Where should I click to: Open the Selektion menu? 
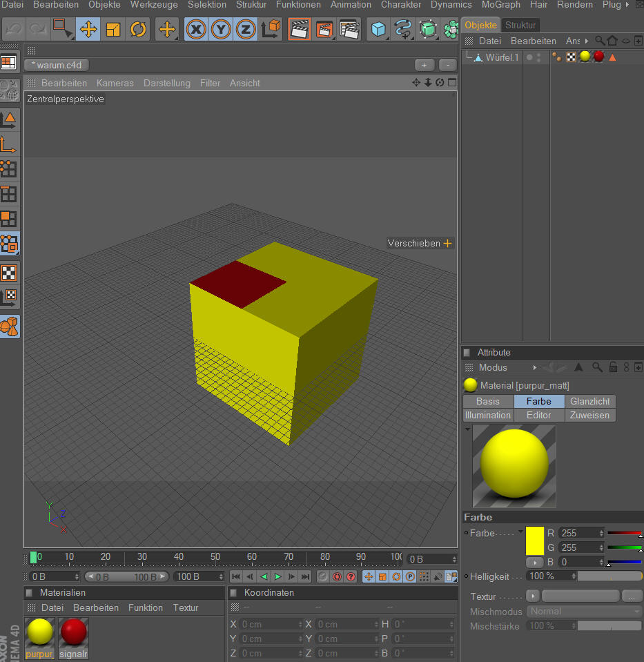pos(207,5)
